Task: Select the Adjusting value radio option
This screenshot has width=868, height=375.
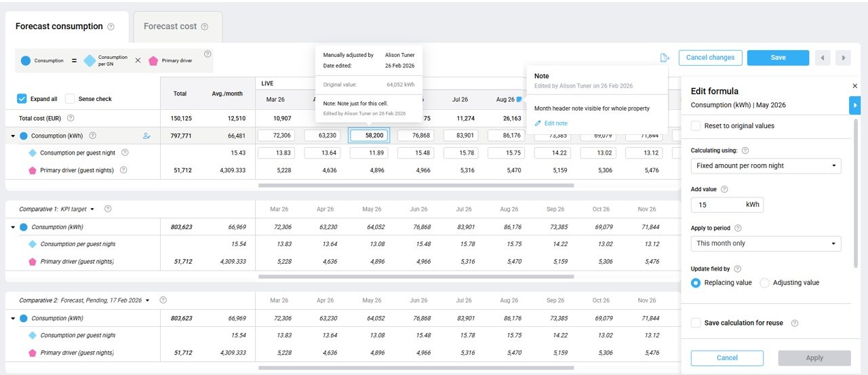Action: pos(764,283)
